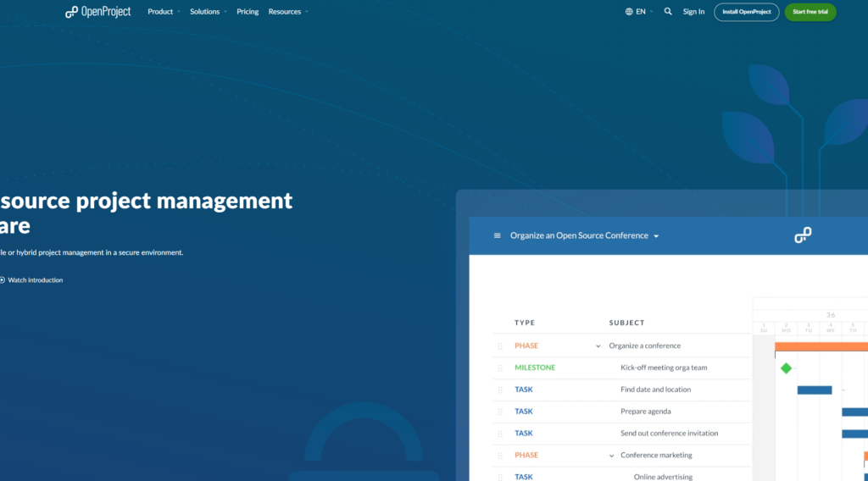
Task: Open the search magnifier icon
Action: click(668, 12)
